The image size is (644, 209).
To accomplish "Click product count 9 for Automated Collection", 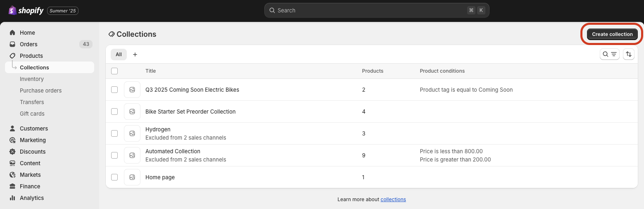I will 364,155.
